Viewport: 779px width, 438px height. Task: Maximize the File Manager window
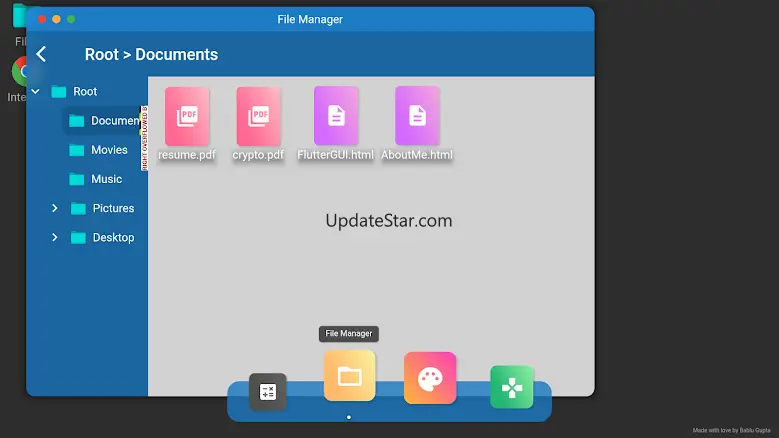click(x=71, y=19)
